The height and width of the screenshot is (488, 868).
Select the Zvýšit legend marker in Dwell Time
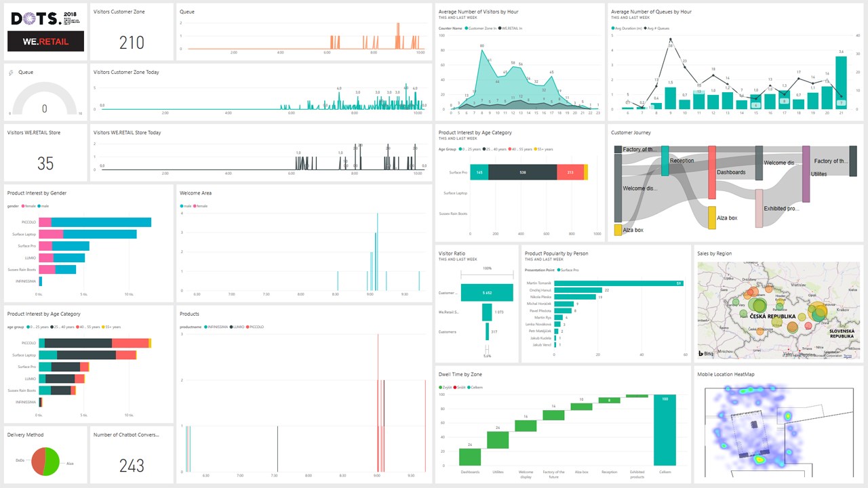pos(441,387)
